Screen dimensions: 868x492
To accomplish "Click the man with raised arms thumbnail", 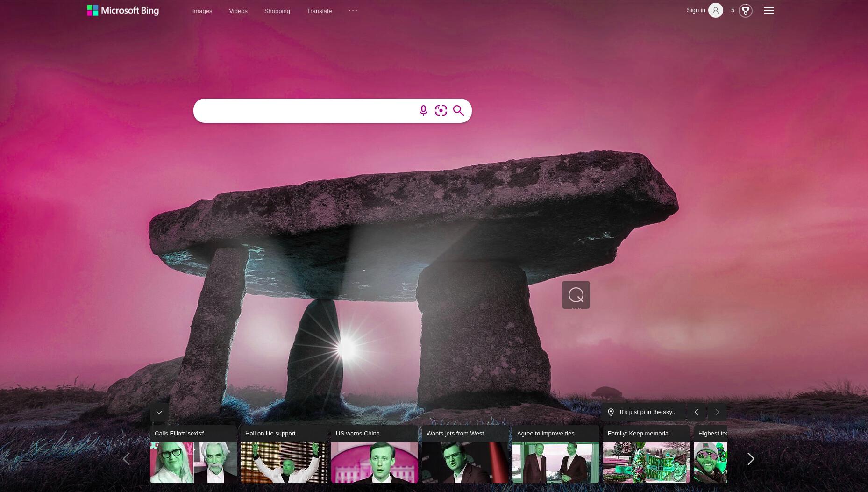I will coord(284,463).
